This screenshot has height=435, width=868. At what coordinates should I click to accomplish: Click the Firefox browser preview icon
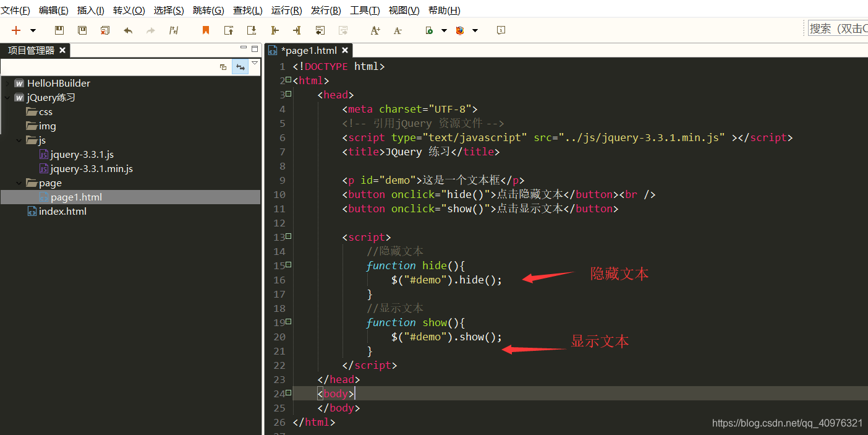[x=460, y=30]
